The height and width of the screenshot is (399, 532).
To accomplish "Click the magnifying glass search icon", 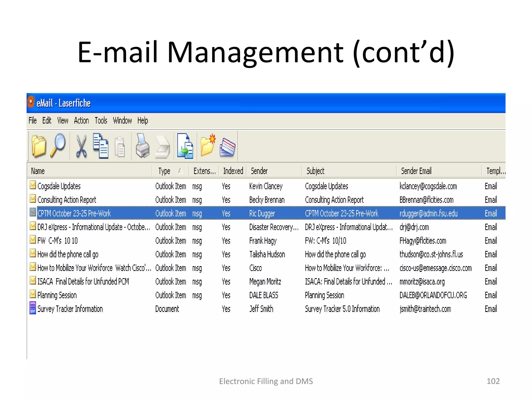I will [58, 145].
